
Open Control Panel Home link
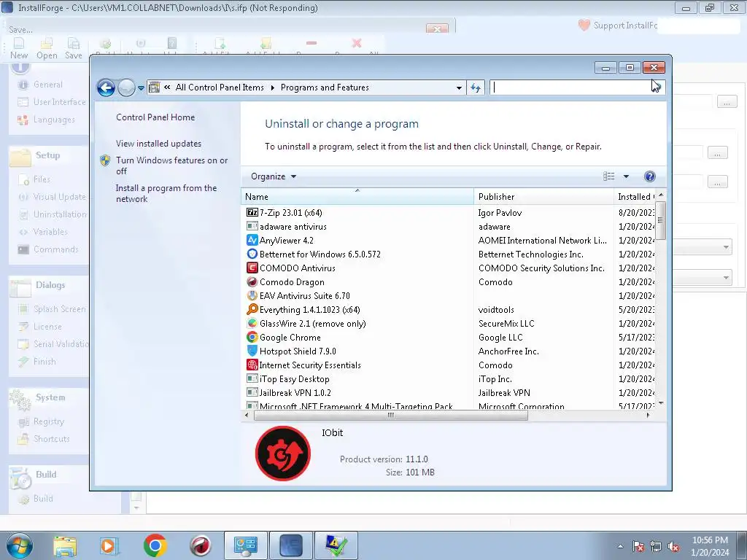(155, 117)
